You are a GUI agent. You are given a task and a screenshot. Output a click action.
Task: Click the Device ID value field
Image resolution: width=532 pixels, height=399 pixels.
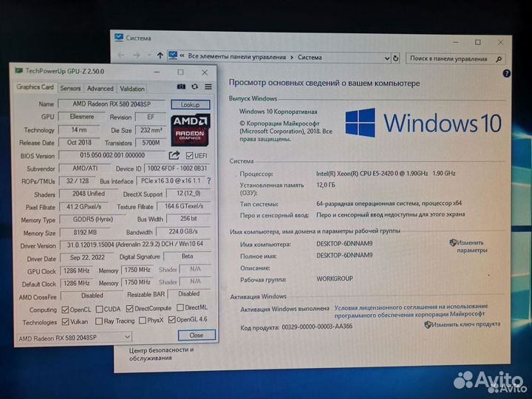(177, 168)
